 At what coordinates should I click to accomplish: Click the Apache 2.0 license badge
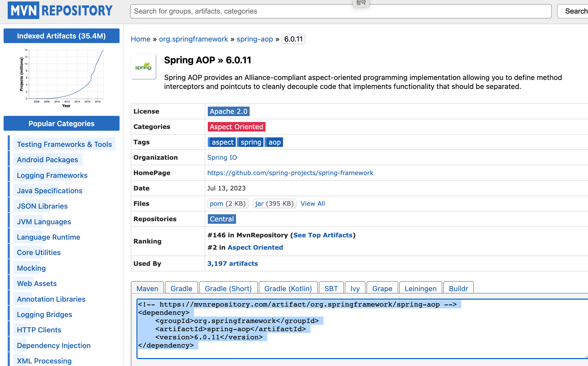(228, 111)
